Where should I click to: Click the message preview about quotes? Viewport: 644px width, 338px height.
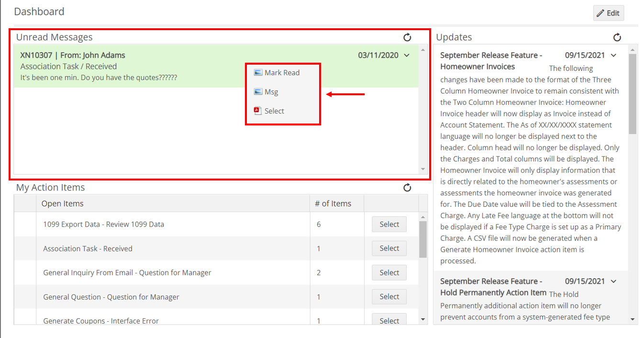click(x=99, y=78)
